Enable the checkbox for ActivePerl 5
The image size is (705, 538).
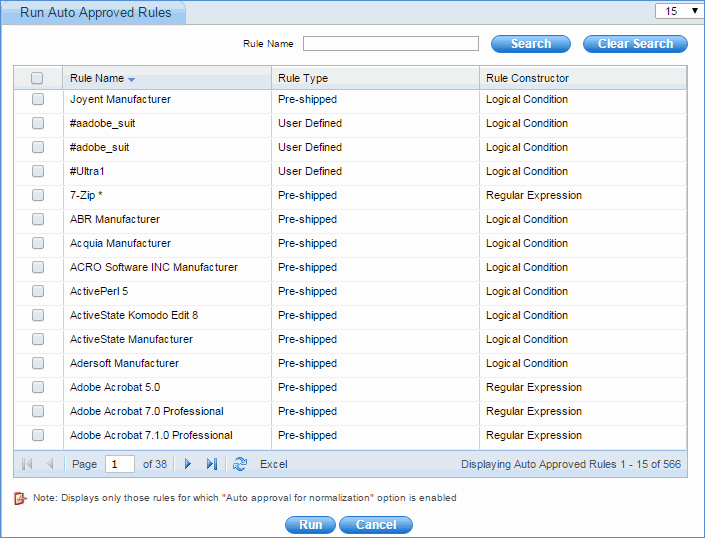coord(38,291)
